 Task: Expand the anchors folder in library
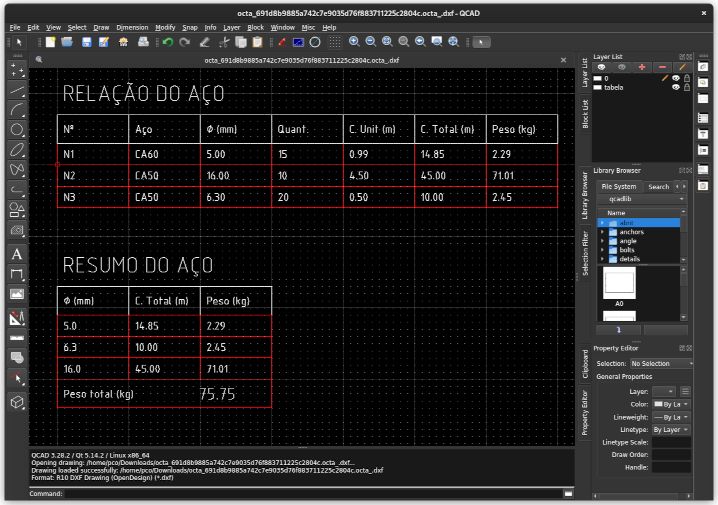(x=603, y=231)
